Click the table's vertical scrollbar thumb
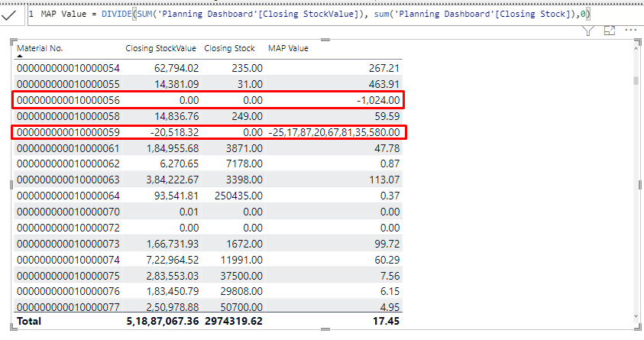Viewport: 644px width, 340px height. point(636,80)
